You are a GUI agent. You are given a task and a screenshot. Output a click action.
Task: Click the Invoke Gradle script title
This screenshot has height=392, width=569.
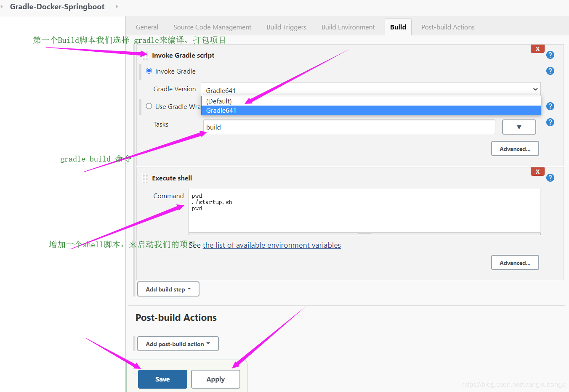tap(183, 56)
